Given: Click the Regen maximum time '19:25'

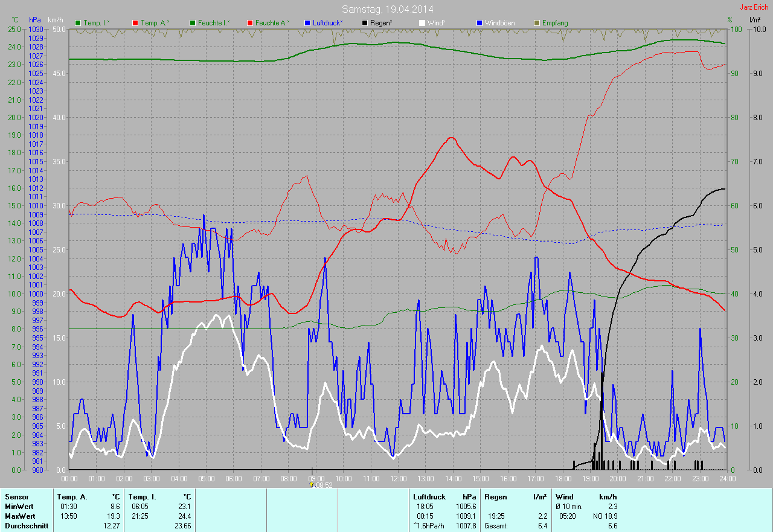Looking at the screenshot, I should [496, 516].
